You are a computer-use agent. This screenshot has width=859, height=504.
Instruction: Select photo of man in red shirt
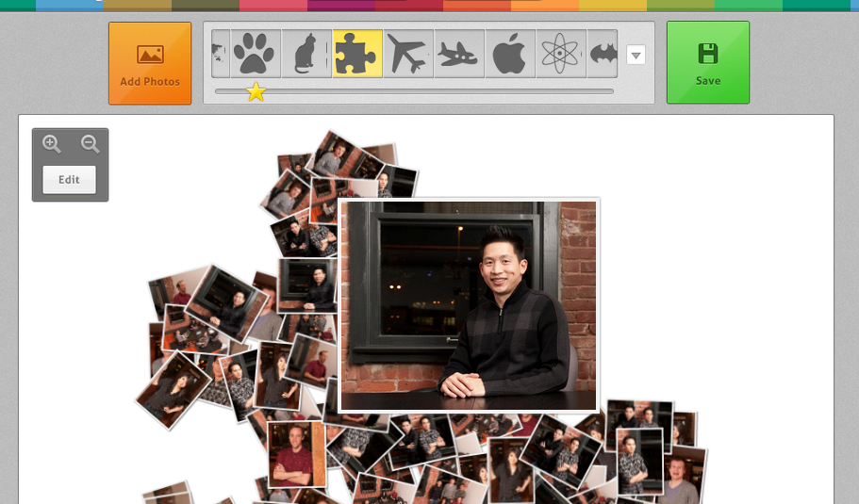pyautogui.click(x=295, y=454)
